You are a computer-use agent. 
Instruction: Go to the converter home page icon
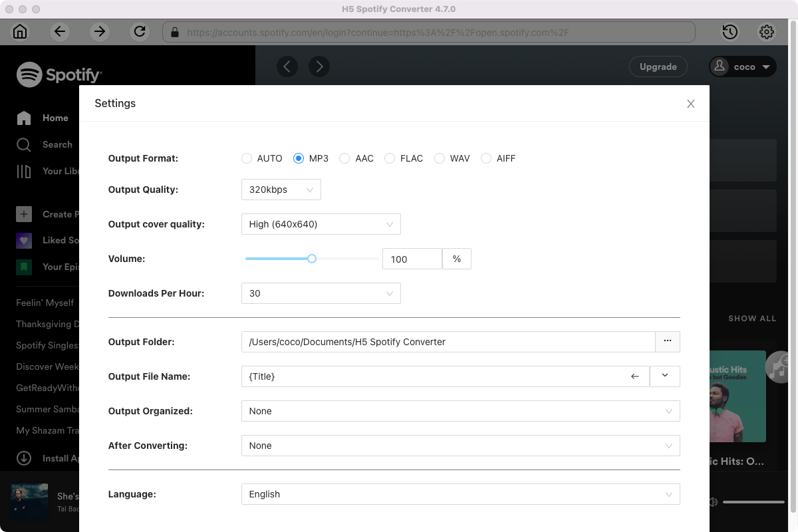tap(21, 31)
